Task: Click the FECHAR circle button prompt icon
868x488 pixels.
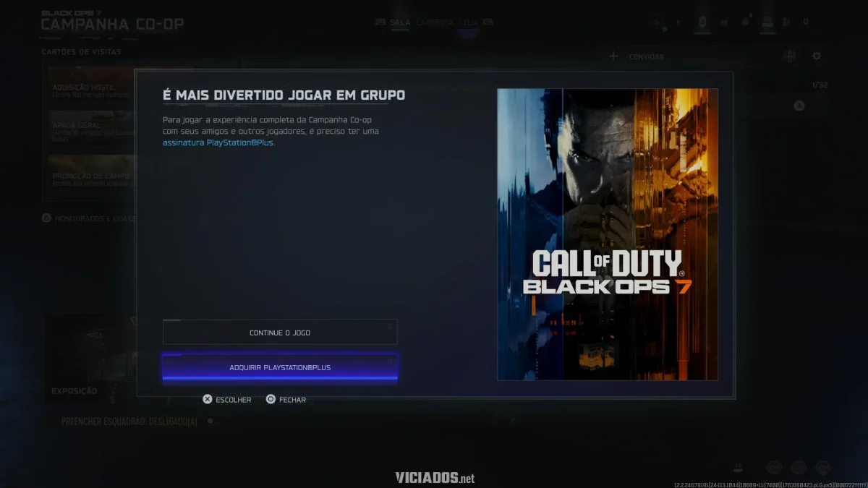Action: coord(271,399)
